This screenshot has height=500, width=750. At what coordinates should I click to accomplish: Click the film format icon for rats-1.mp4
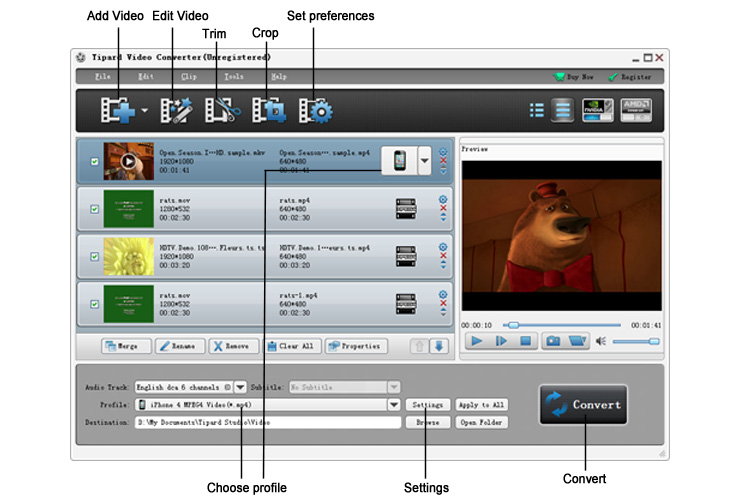click(x=406, y=304)
